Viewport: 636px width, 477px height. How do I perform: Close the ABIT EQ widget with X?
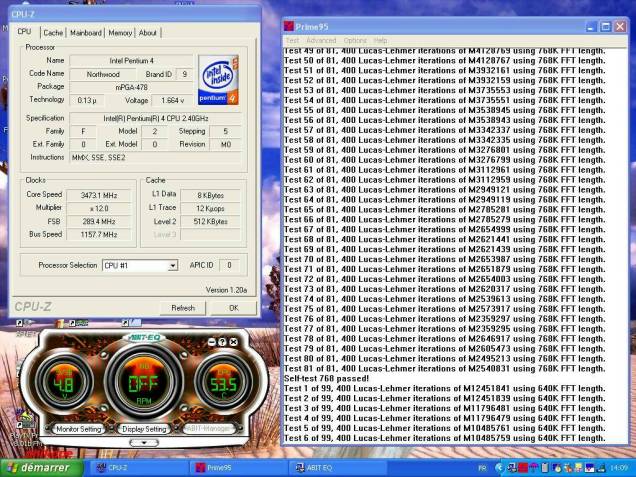(233, 342)
